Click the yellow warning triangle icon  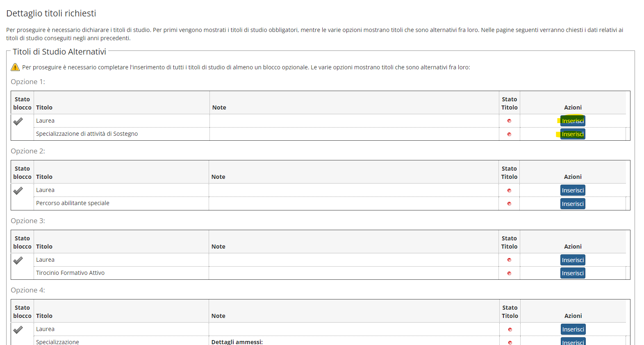tap(15, 67)
